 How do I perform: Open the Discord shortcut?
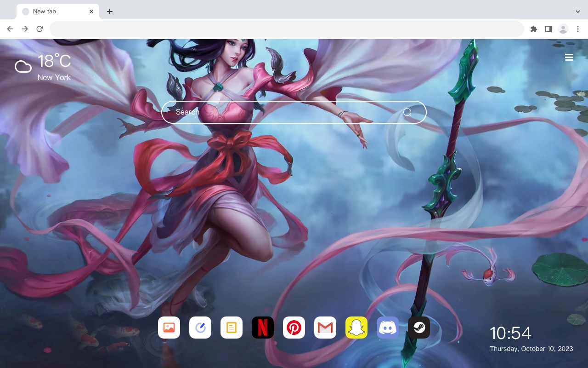pos(388,328)
